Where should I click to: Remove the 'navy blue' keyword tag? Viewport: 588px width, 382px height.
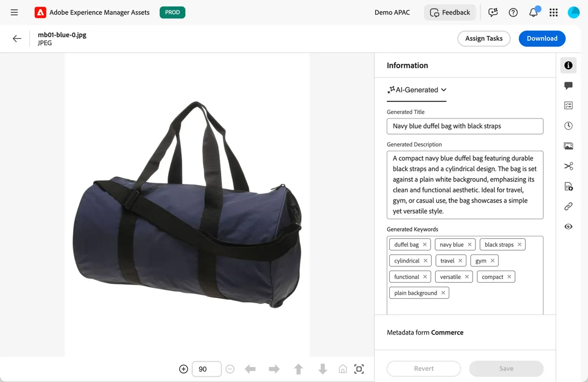469,244
